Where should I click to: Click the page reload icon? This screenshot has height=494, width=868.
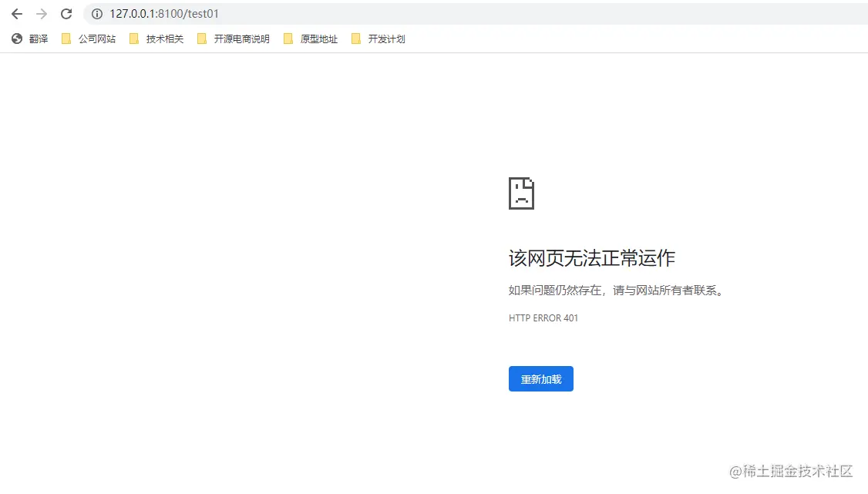pyautogui.click(x=66, y=13)
